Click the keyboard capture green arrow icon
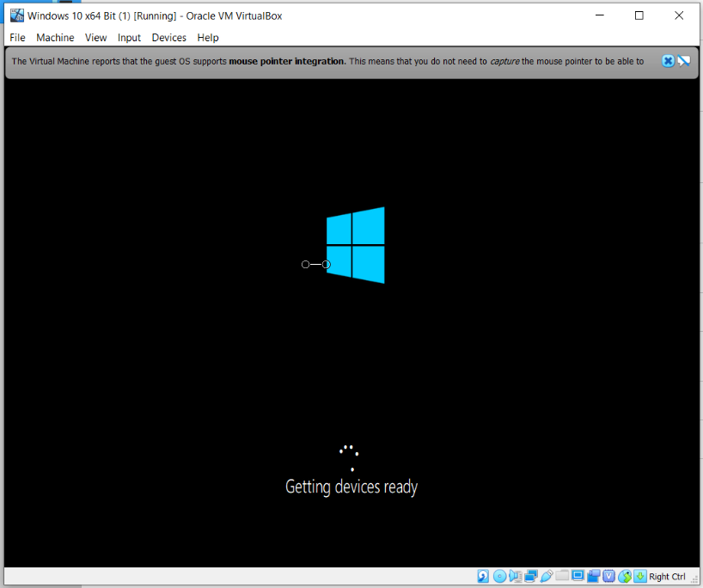 click(640, 576)
